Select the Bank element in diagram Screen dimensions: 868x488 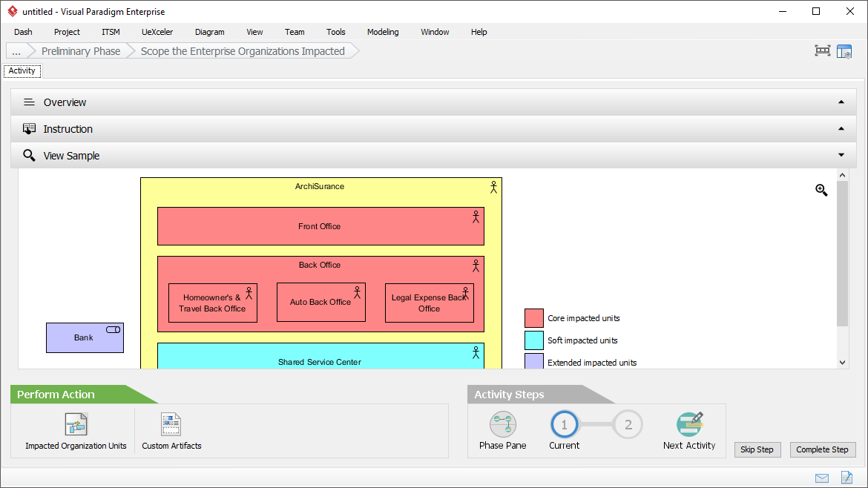tap(85, 337)
